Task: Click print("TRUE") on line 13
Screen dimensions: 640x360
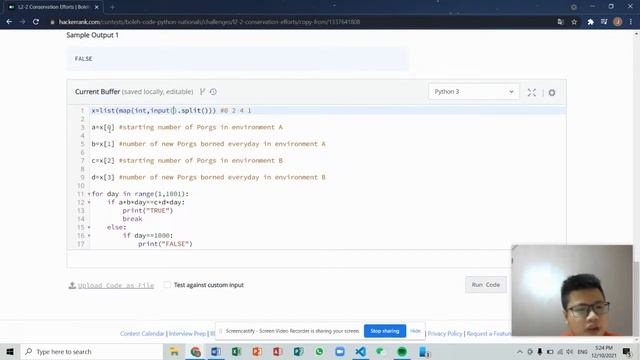Action: click(148, 211)
